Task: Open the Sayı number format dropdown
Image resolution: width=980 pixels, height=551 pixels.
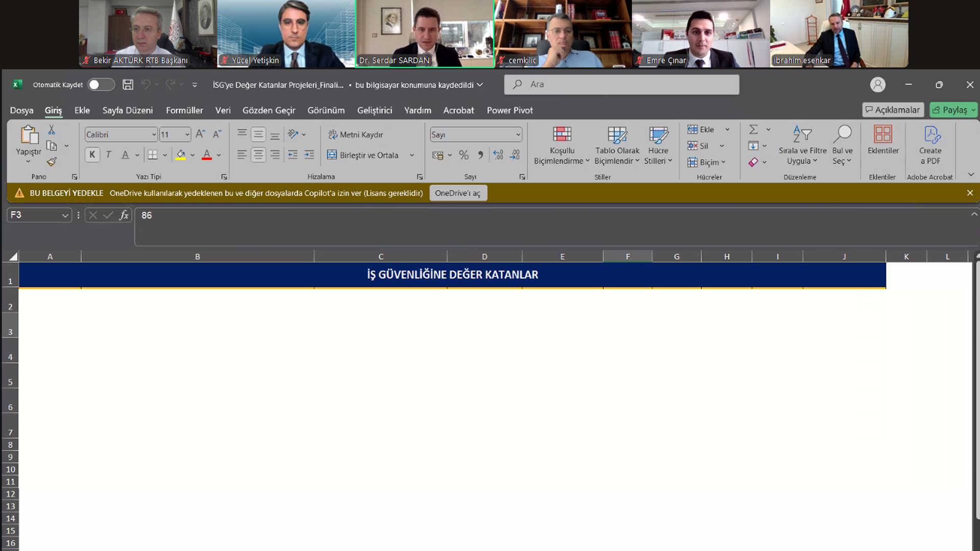Action: tap(518, 135)
